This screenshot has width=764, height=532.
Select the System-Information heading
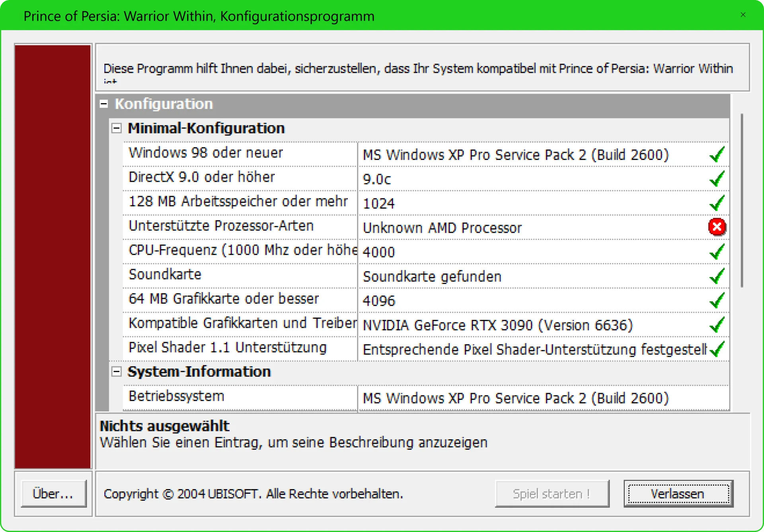(x=199, y=372)
